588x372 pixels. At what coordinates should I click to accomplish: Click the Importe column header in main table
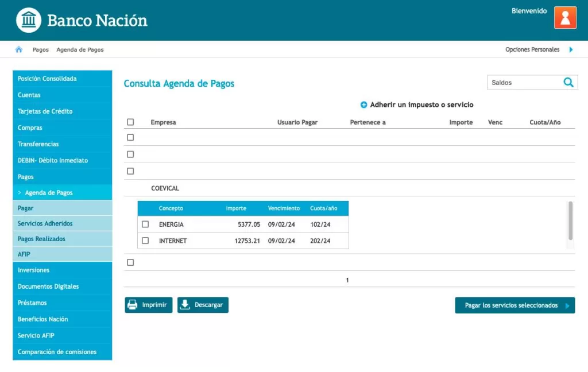(461, 122)
